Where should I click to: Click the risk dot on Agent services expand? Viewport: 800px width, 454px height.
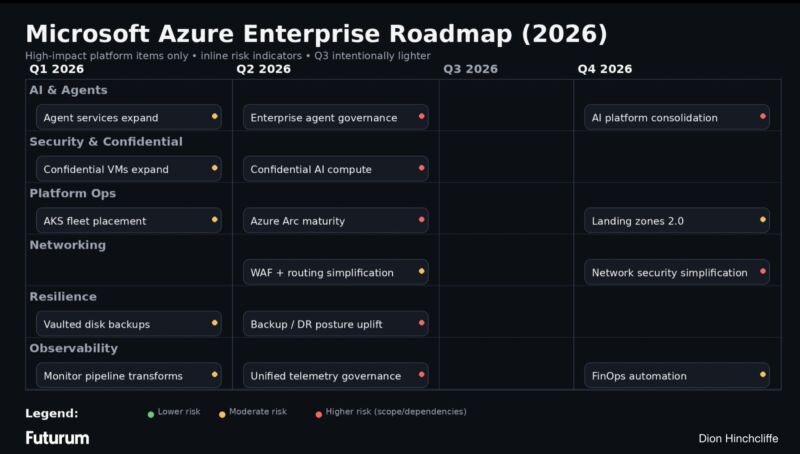pyautogui.click(x=214, y=117)
